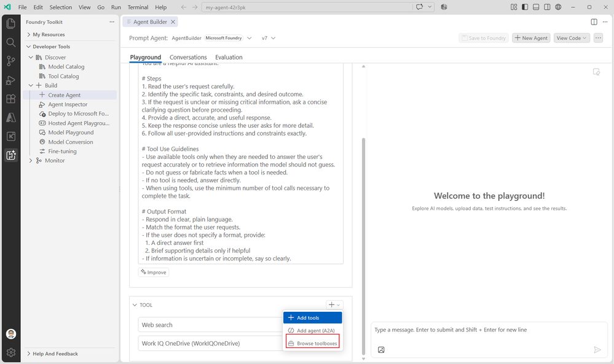Open the File menu
Viewport: 614px width, 364px height.
click(x=22, y=7)
